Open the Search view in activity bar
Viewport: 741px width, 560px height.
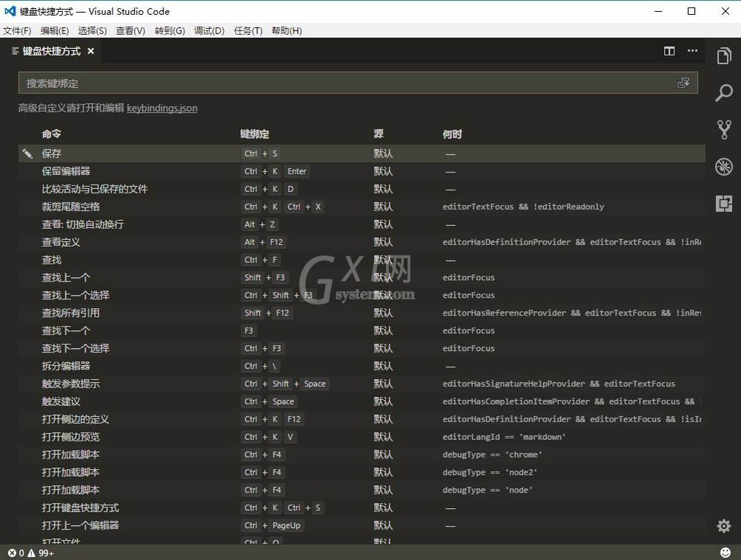click(x=723, y=93)
